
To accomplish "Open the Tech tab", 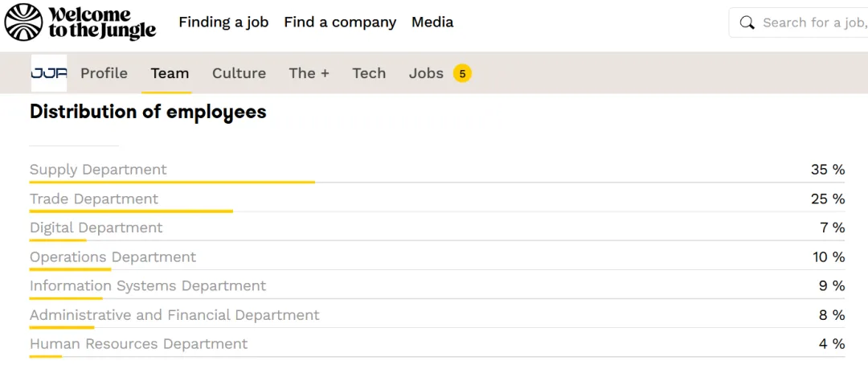I will 369,73.
